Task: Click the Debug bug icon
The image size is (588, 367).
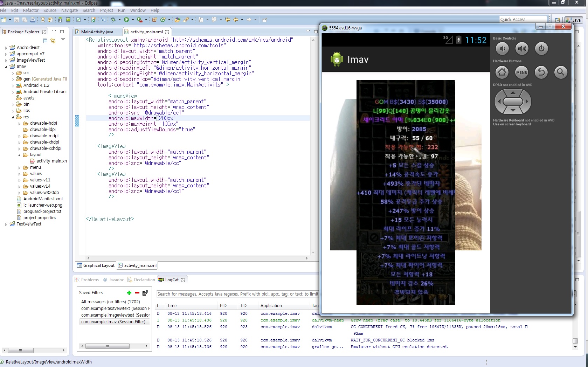Action: [113, 20]
